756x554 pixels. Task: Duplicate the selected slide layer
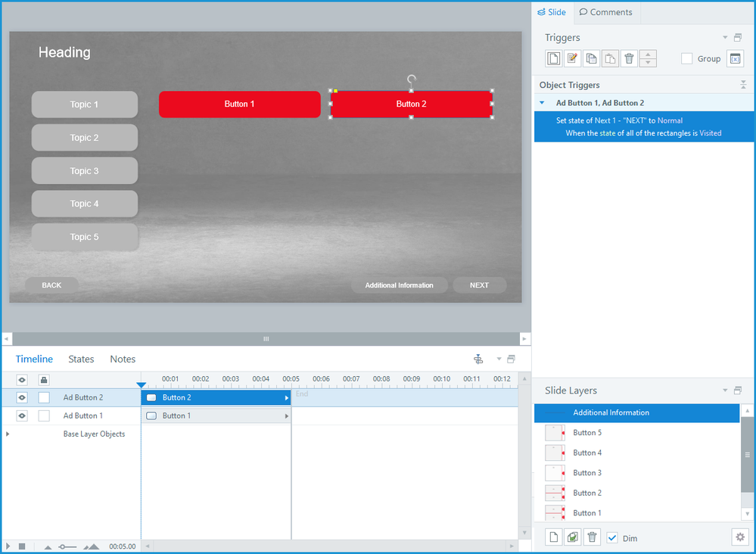(573, 537)
